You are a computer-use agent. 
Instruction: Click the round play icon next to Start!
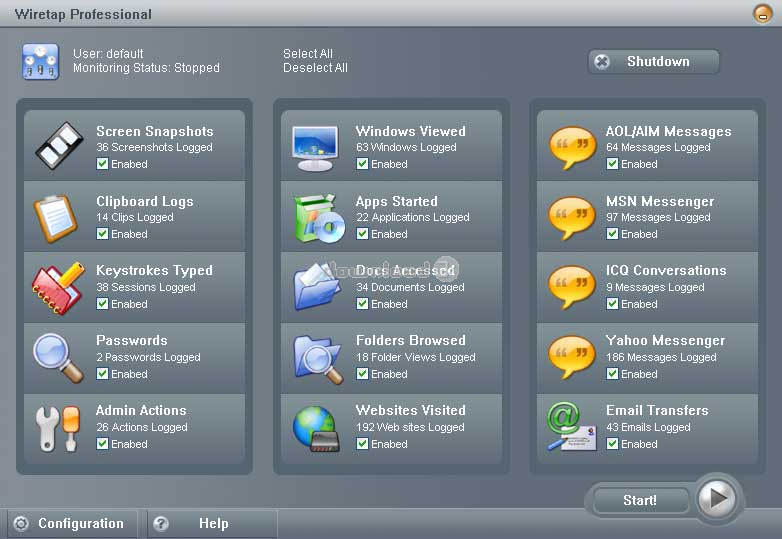click(718, 497)
